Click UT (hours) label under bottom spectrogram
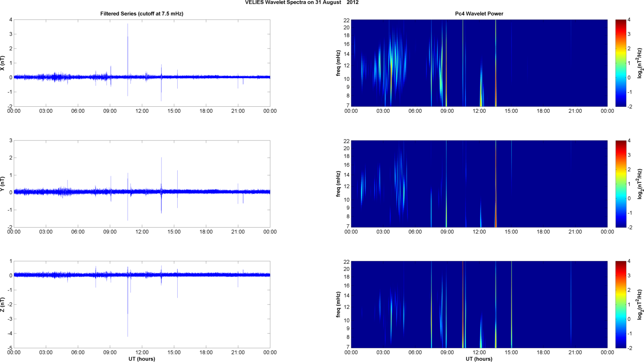The height and width of the screenshot is (362, 644). point(479,359)
